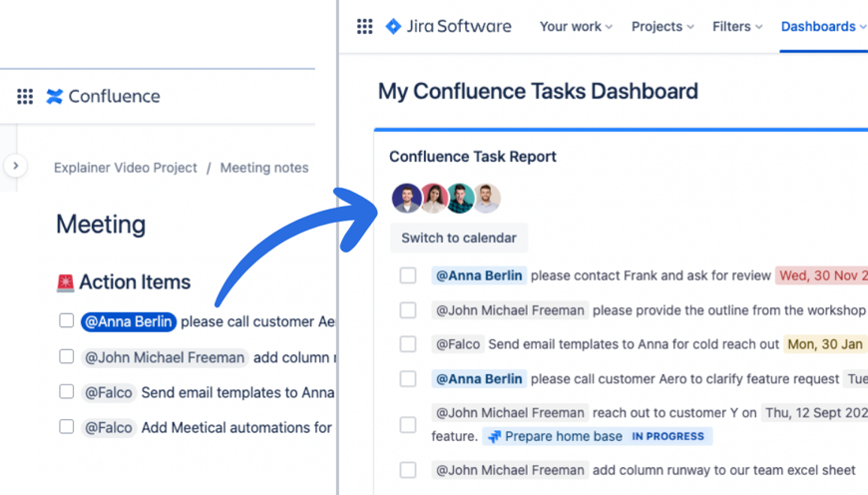Check the Confluence task for John Michael Freeman add column

(x=66, y=356)
